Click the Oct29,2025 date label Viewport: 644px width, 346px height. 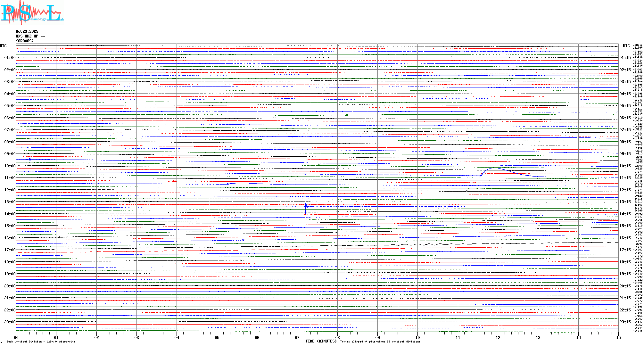[27, 31]
